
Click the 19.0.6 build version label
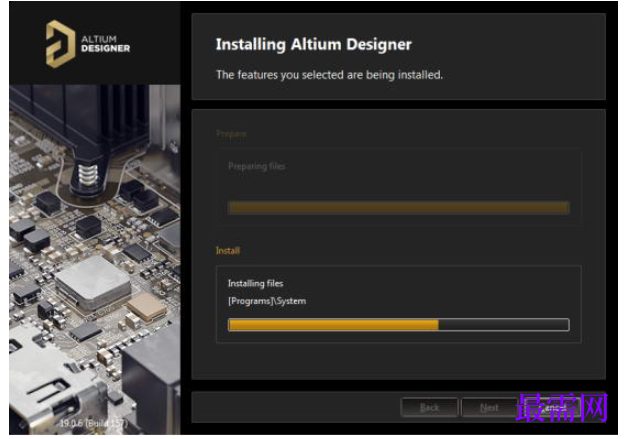click(94, 423)
